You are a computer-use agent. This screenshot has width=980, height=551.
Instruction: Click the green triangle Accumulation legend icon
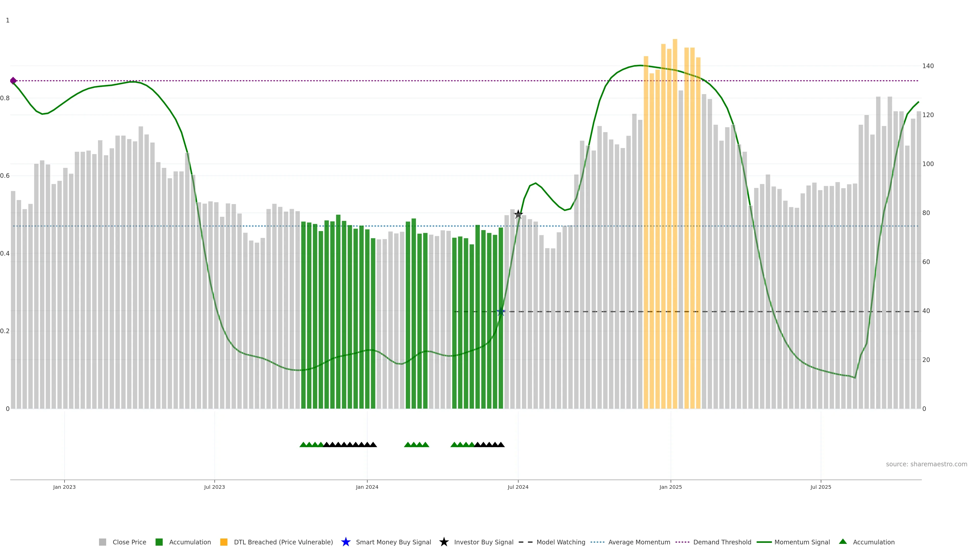click(x=843, y=542)
